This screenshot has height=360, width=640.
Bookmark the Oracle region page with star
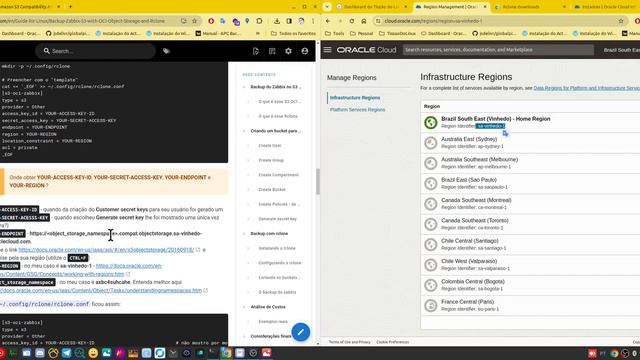coord(621,21)
